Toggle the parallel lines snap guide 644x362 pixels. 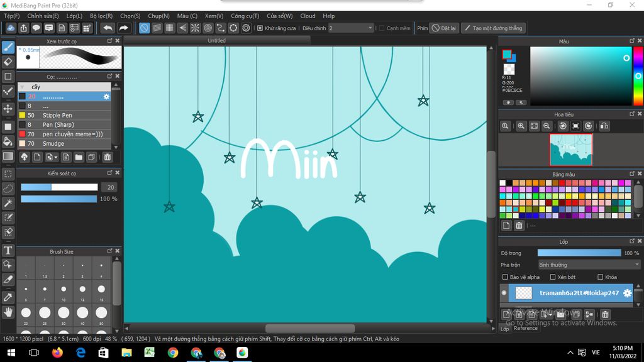pyautogui.click(x=157, y=28)
